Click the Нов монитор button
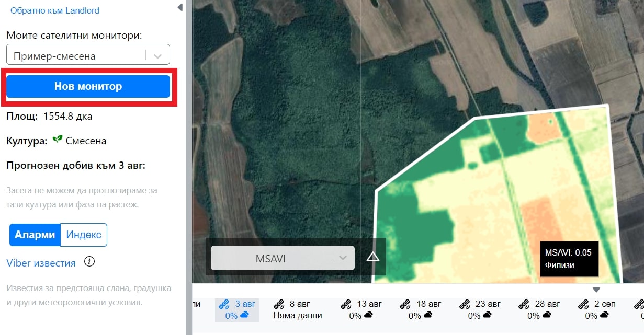The image size is (644, 335). click(x=88, y=86)
